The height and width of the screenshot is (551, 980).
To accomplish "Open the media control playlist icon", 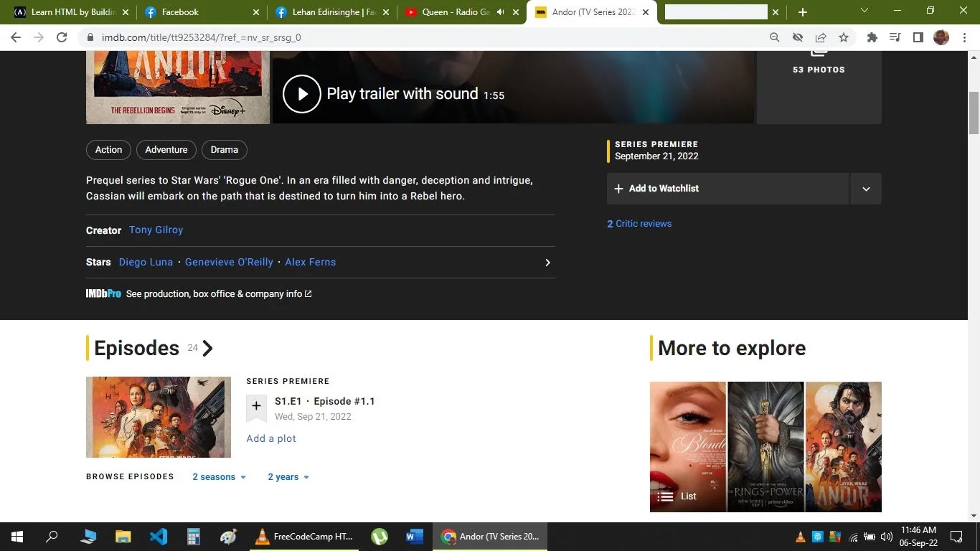I will pos(895,37).
